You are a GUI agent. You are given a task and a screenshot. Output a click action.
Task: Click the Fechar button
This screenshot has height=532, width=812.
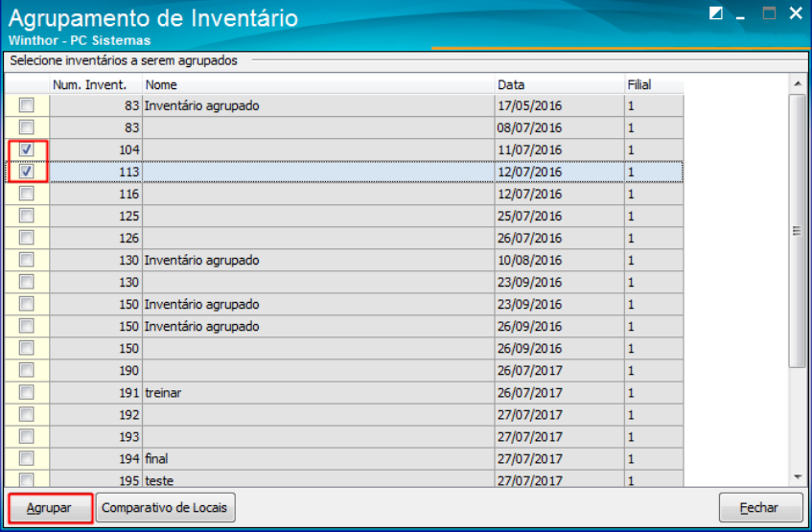761,508
